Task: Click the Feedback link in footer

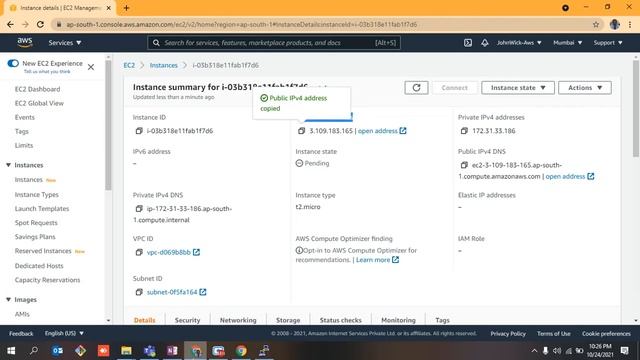Action: click(x=21, y=333)
